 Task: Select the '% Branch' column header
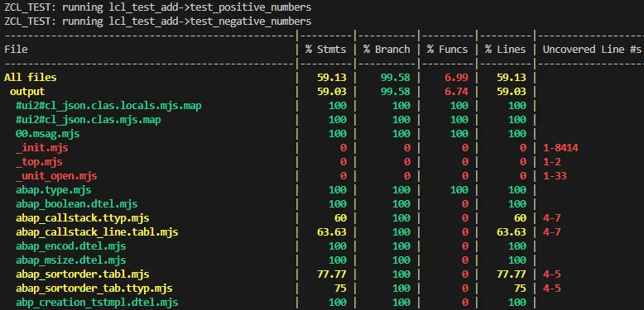tap(387, 50)
